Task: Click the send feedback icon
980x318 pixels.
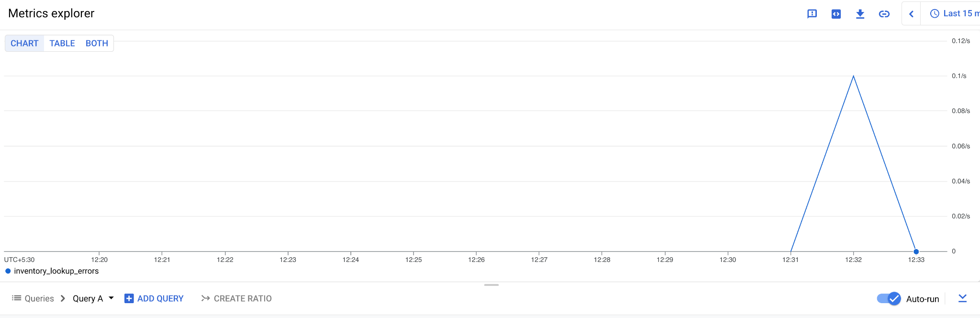Action: click(812, 14)
